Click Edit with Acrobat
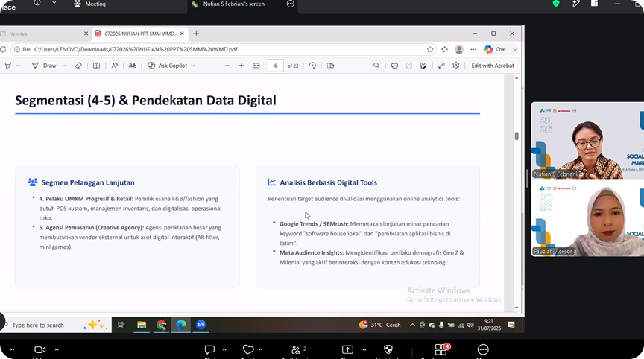Viewport: 644px width, 359px height. click(x=493, y=66)
